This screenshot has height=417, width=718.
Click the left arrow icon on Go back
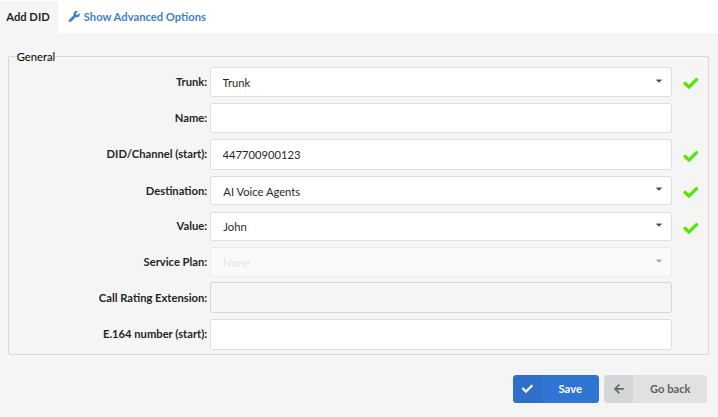click(619, 389)
